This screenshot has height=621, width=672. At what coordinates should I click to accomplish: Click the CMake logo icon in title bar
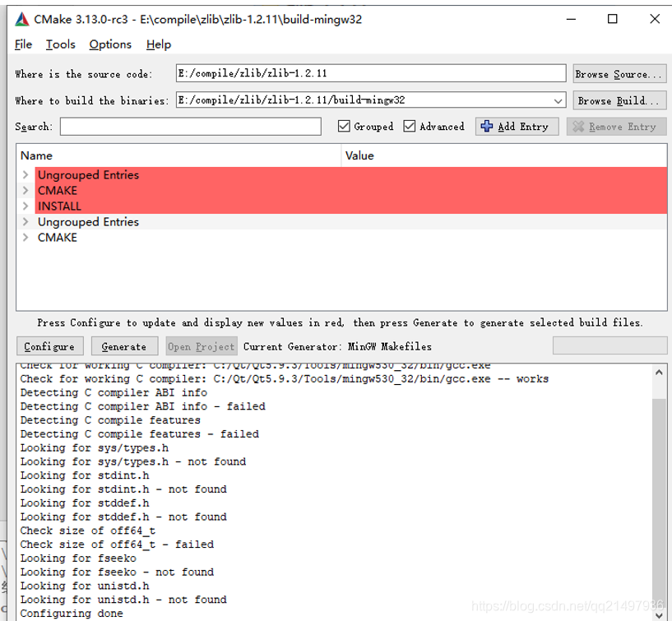coord(22,19)
